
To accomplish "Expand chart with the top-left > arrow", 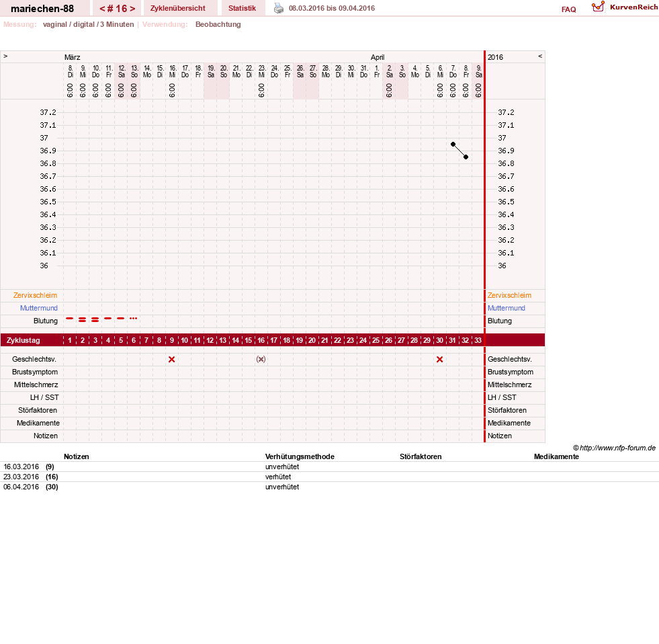I will [x=5, y=56].
